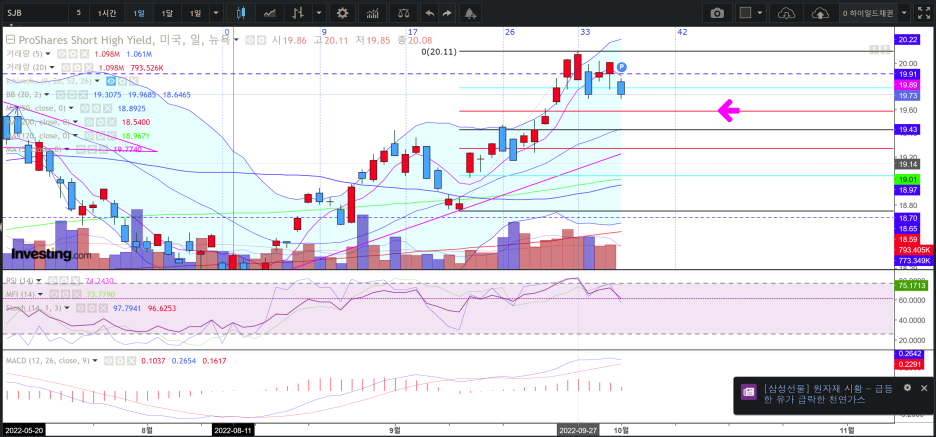Open settings gear of news notification popup
This screenshot has width=936, height=437.
907,387
